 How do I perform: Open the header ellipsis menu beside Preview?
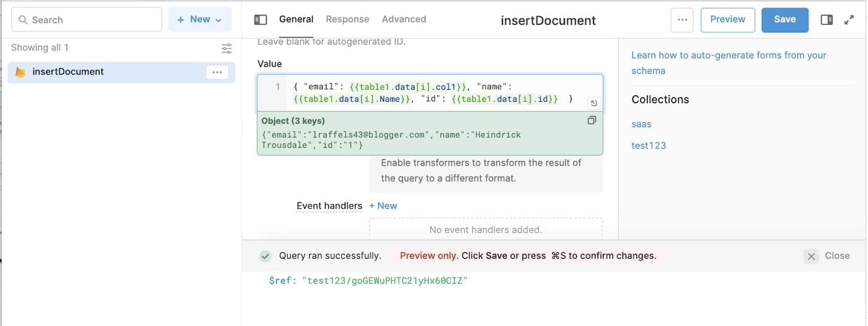pyautogui.click(x=682, y=20)
